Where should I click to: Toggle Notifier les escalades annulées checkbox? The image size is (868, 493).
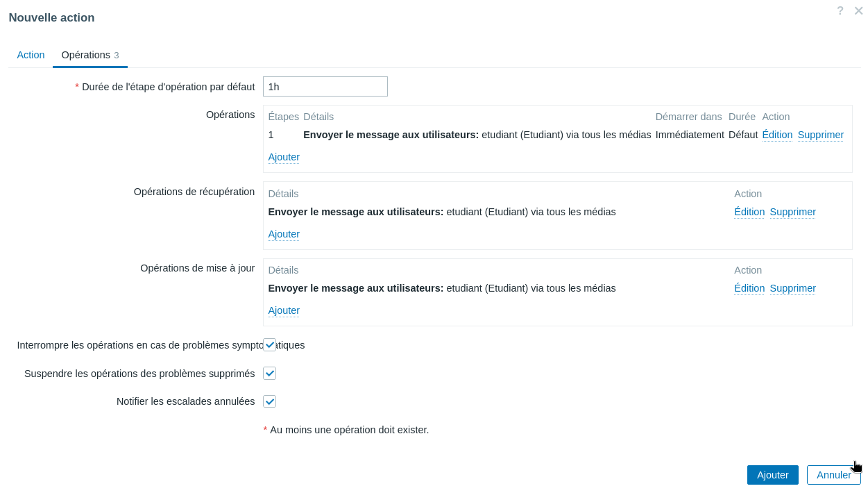tap(270, 401)
